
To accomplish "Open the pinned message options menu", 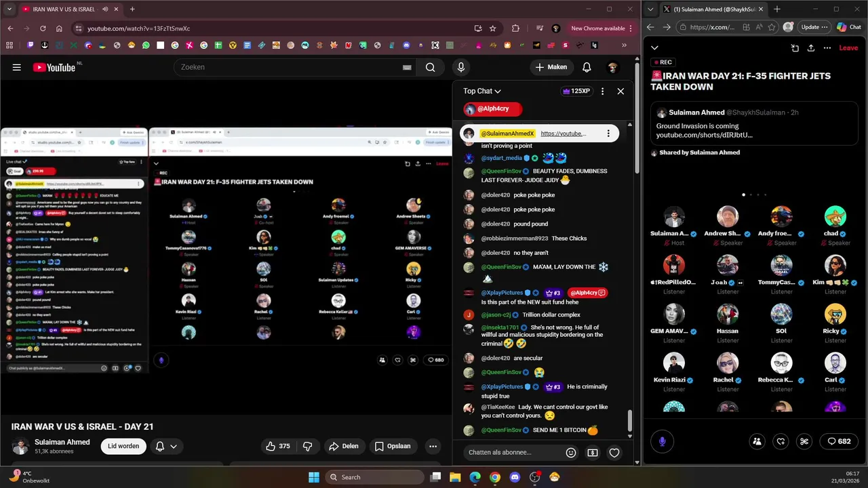I will click(x=608, y=134).
